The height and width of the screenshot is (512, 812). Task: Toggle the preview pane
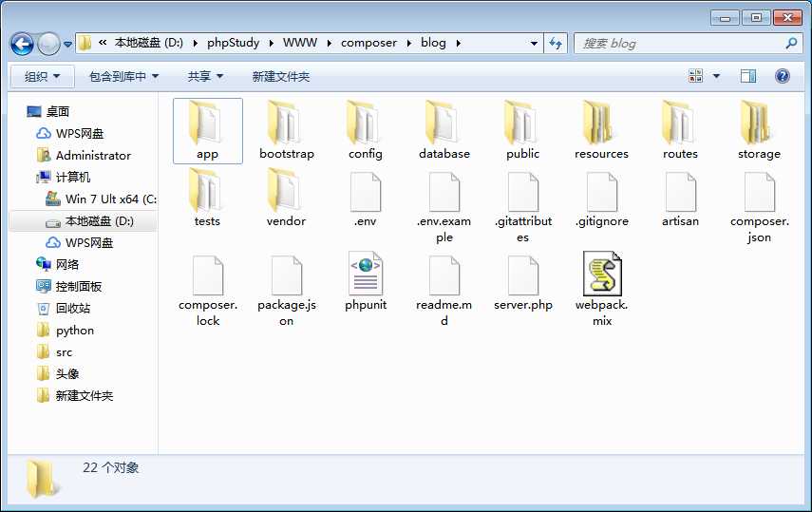pyautogui.click(x=747, y=76)
